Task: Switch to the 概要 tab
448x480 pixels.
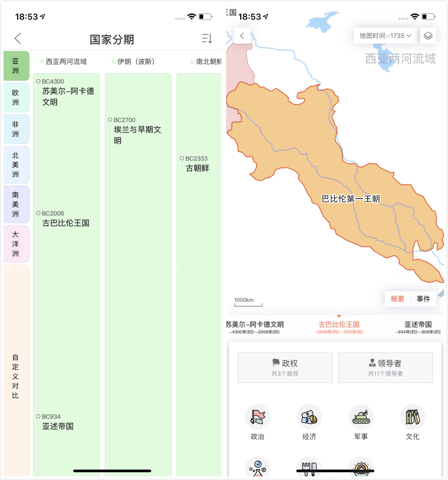Action: pyautogui.click(x=397, y=299)
